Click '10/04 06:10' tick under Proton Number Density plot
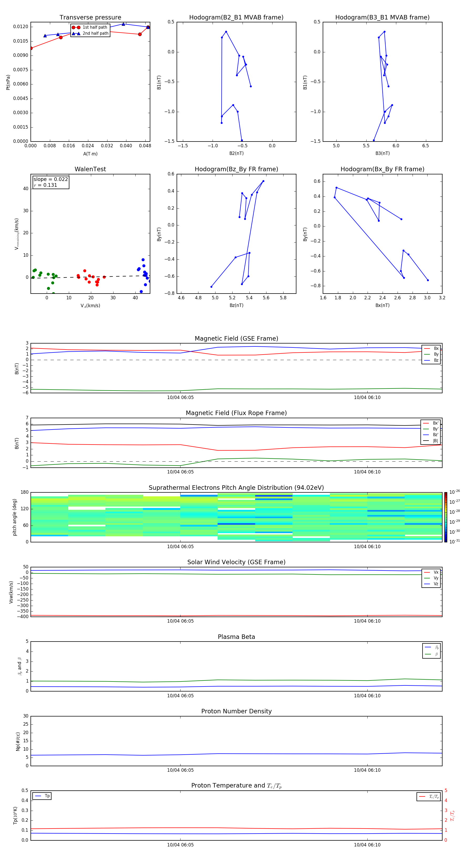 (x=367, y=770)
